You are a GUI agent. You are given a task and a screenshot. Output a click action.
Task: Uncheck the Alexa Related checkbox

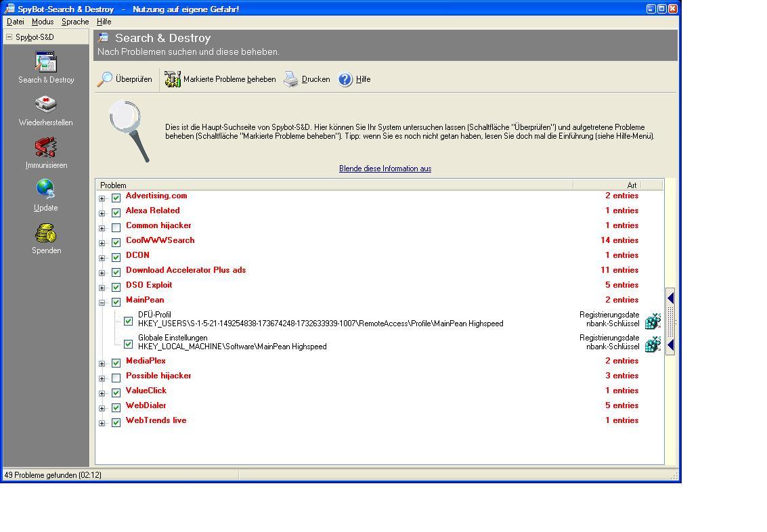116,213
